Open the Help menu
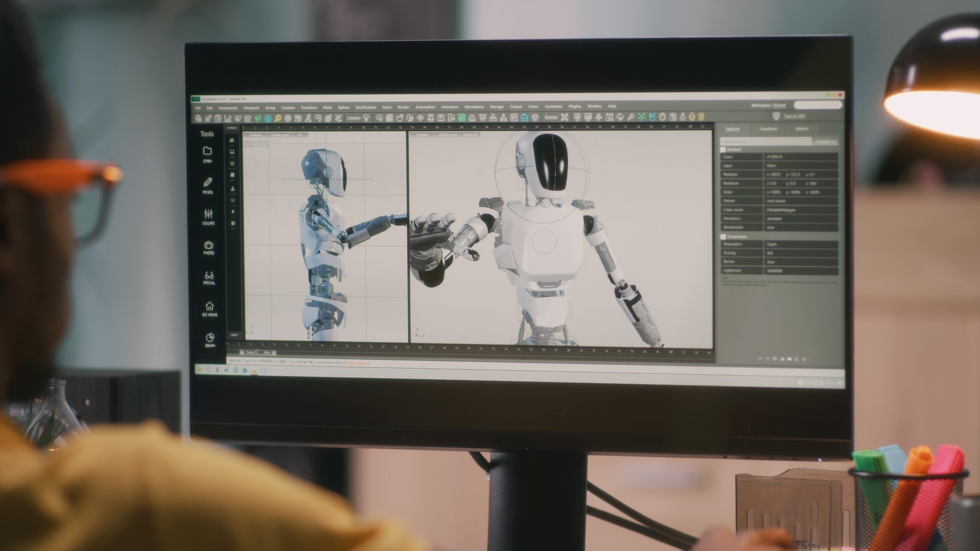 [x=612, y=106]
